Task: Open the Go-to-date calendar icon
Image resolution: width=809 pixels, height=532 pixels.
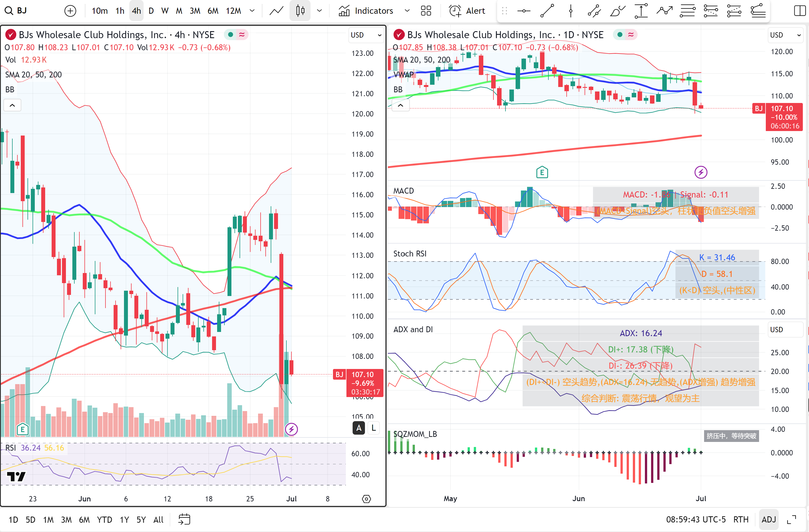Action: click(184, 519)
